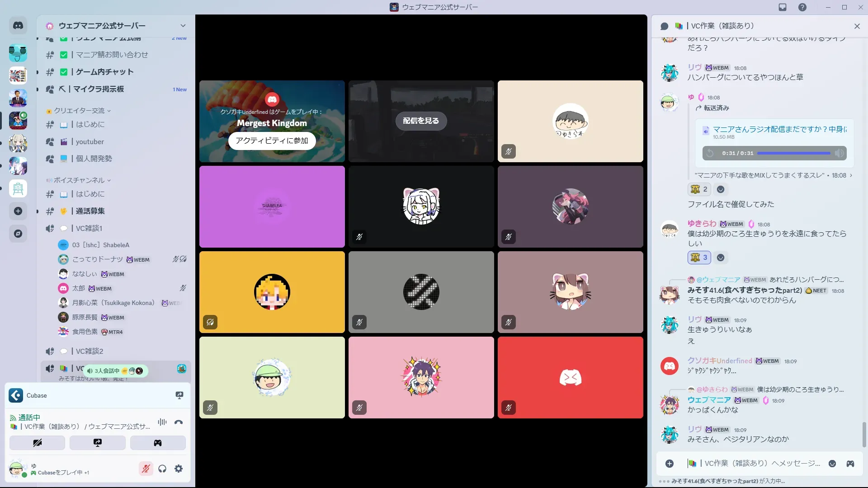
Task: Turn on camera in voice panel
Action: tap(37, 443)
